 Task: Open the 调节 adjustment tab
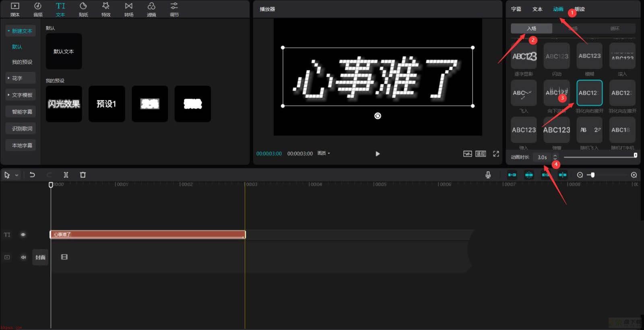[174, 9]
